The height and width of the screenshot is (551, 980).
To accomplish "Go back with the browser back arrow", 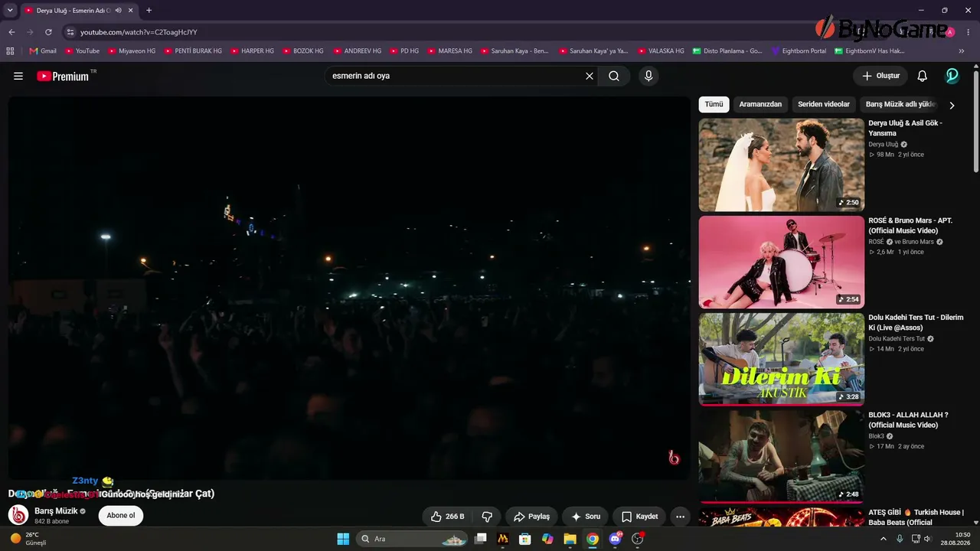I will coord(11,32).
